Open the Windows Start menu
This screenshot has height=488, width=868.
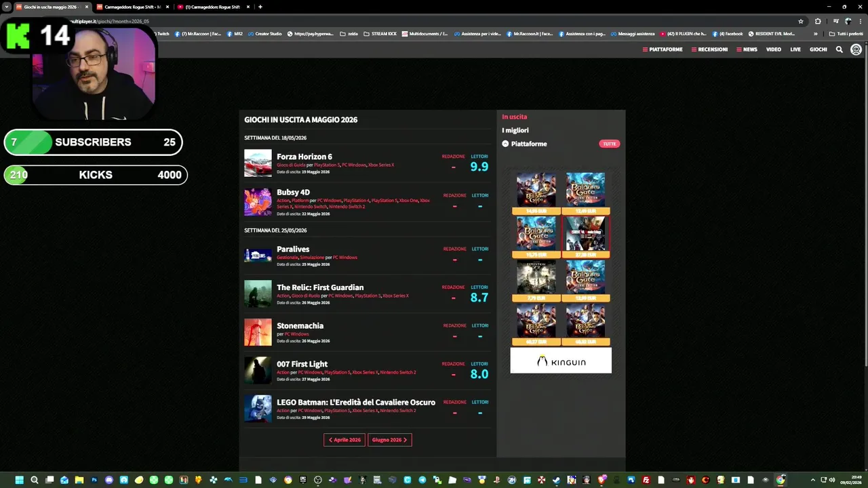19,480
